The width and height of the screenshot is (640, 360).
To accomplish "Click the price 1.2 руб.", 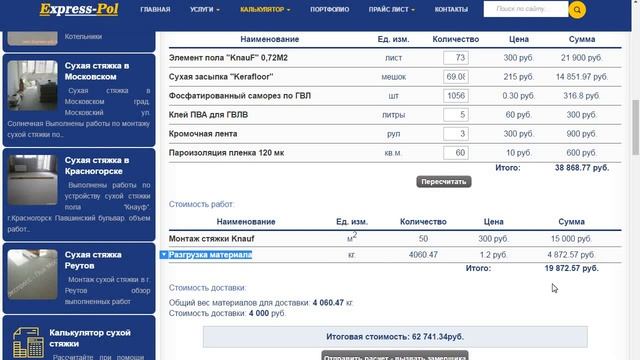I will point(493,255).
